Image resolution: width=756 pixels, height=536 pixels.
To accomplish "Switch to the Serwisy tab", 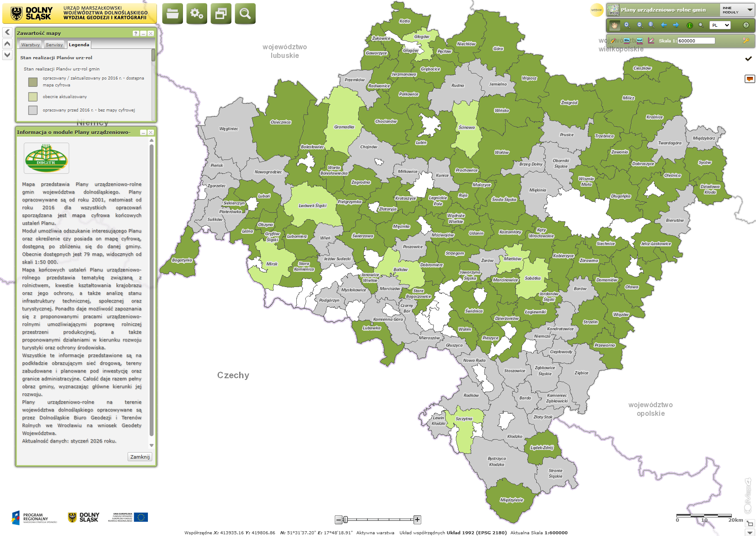I will pos(54,45).
